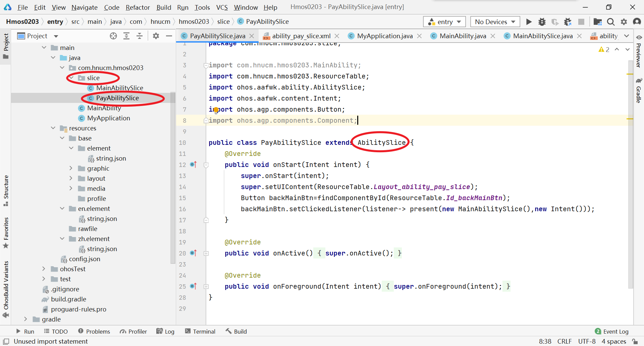Click override gutter icon on line 20

coord(193,253)
